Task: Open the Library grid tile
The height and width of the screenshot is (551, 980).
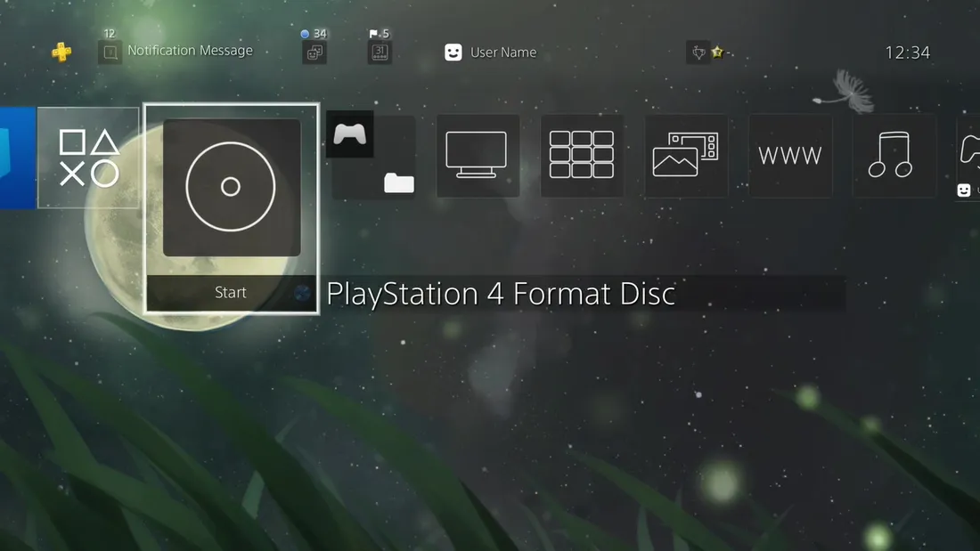Action: (x=582, y=156)
